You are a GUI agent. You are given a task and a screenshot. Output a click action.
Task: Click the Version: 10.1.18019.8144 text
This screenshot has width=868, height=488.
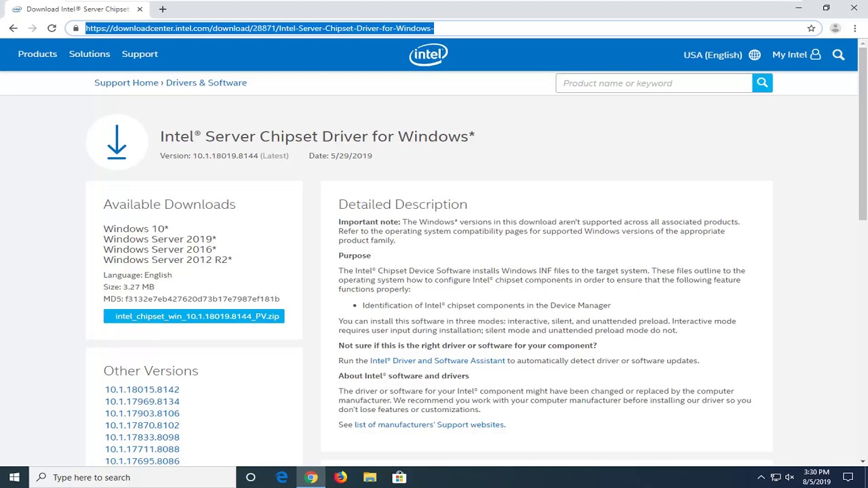(x=209, y=156)
